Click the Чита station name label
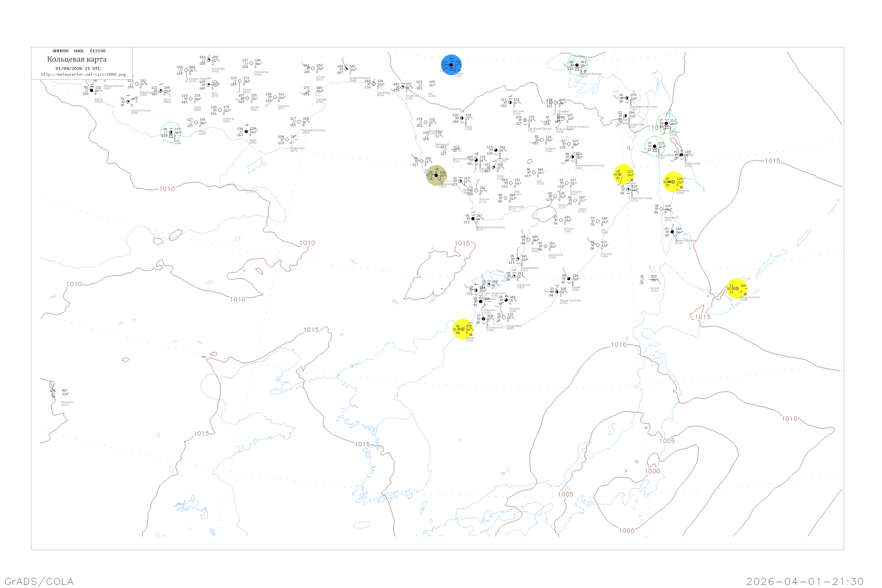This screenshot has height=588, width=882. pyautogui.click(x=215, y=93)
